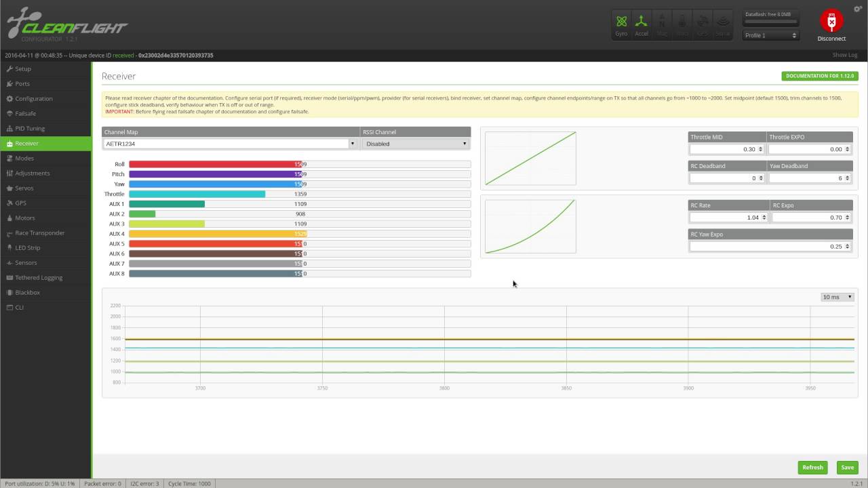Open the Profile 1 dropdown
The image size is (868, 488).
click(x=771, y=35)
